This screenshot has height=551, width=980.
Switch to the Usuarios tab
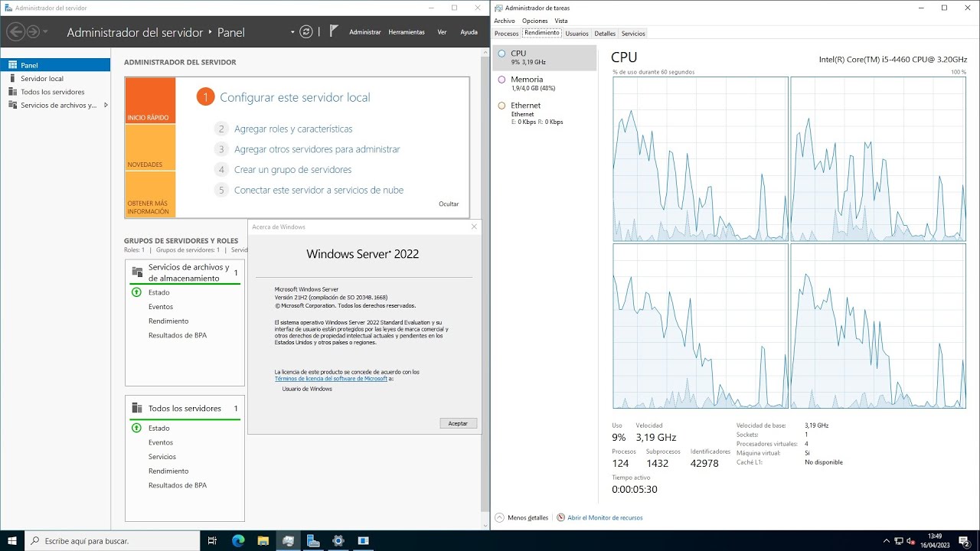click(577, 34)
